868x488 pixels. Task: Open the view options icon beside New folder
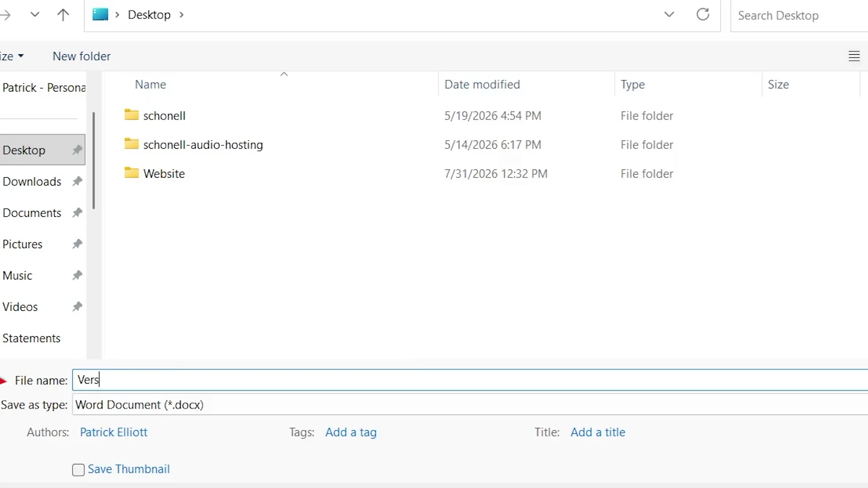(x=854, y=56)
